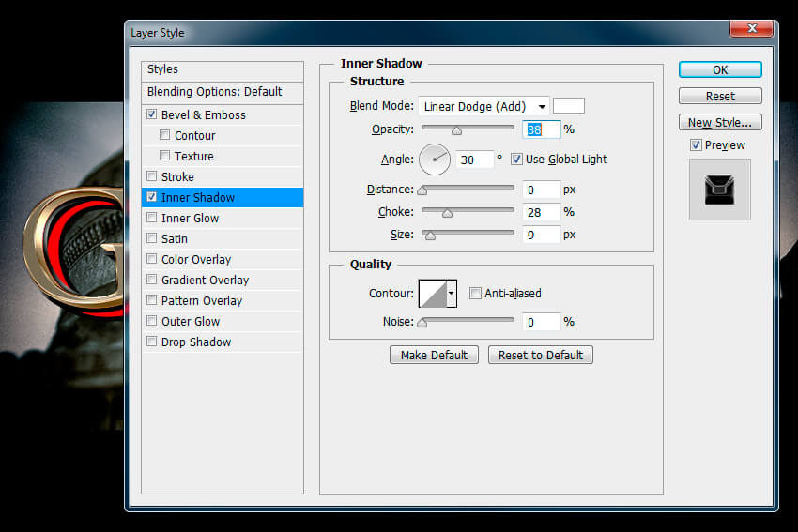The height and width of the screenshot is (532, 798).
Task: Select the Gradient Overlay settings row
Action: (223, 280)
